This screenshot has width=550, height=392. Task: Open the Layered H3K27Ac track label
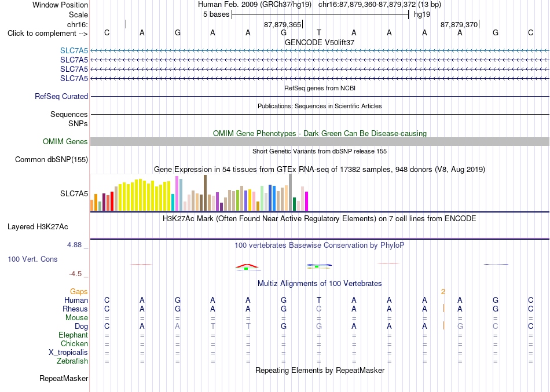(38, 227)
